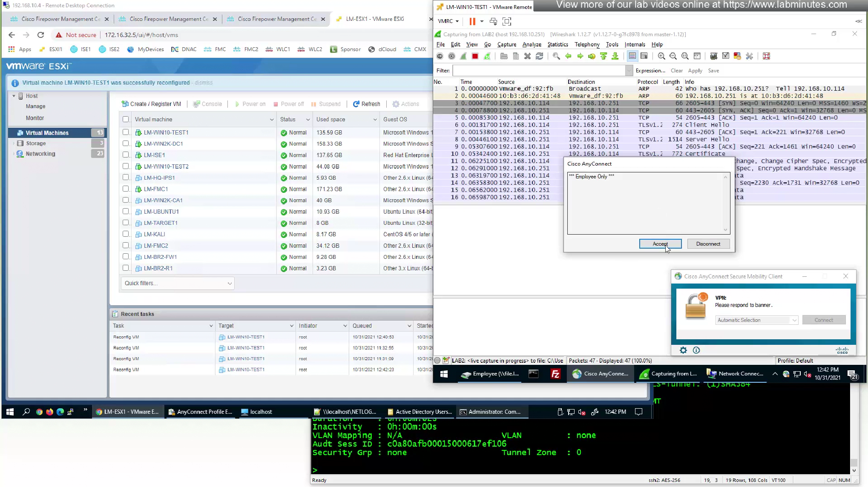Toggle packet list colorize icon
The image size is (868, 487).
(632, 56)
